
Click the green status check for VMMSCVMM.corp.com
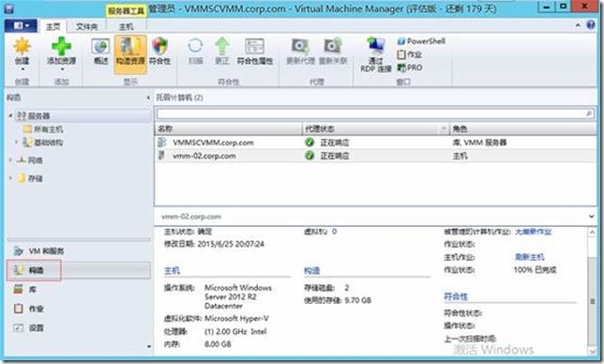tap(310, 143)
